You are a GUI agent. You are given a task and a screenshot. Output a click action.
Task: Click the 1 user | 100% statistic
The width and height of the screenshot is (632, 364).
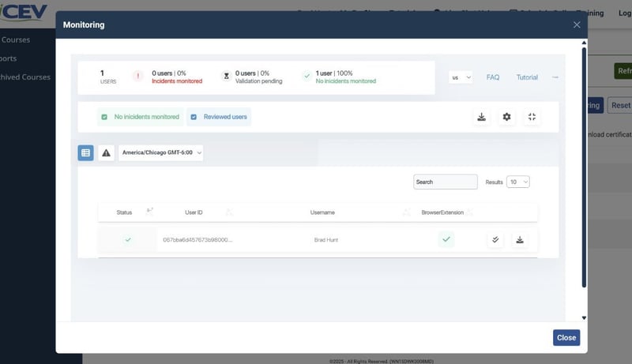(334, 73)
